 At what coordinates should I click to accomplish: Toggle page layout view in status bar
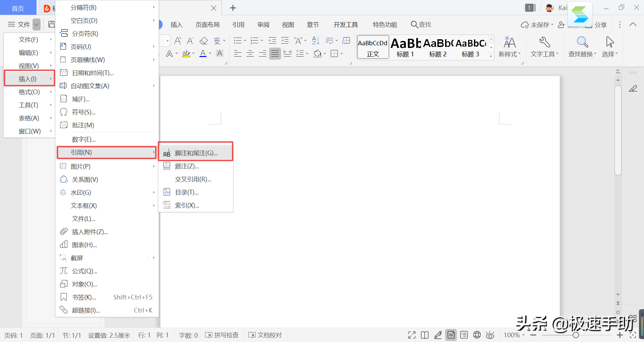pyautogui.click(x=451, y=335)
